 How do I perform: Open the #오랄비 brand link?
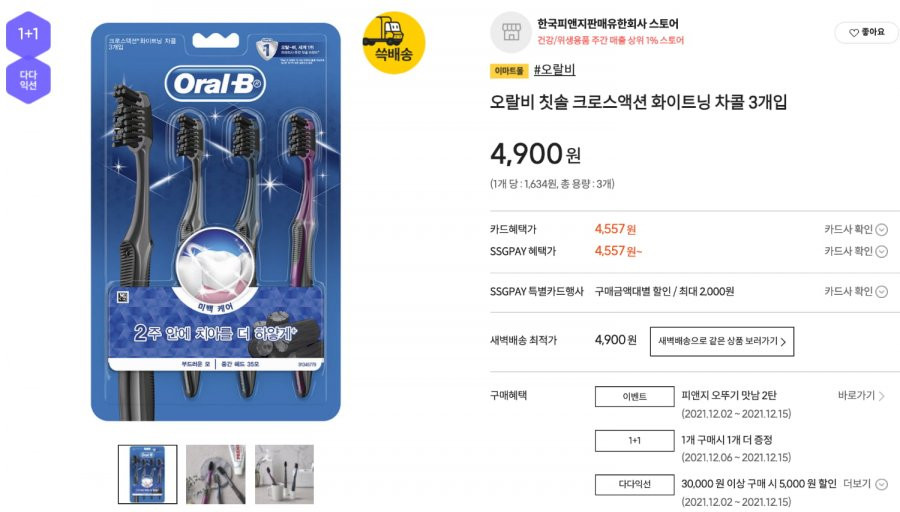pyautogui.click(x=554, y=70)
